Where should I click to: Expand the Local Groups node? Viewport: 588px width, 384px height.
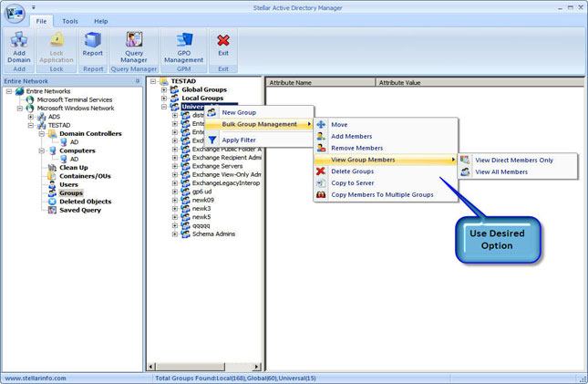tap(164, 99)
